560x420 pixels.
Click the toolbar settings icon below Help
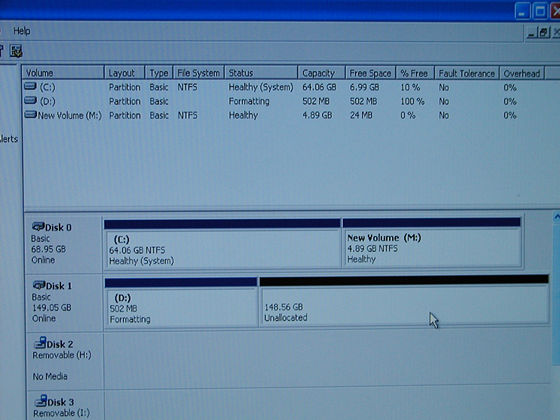tap(16, 51)
